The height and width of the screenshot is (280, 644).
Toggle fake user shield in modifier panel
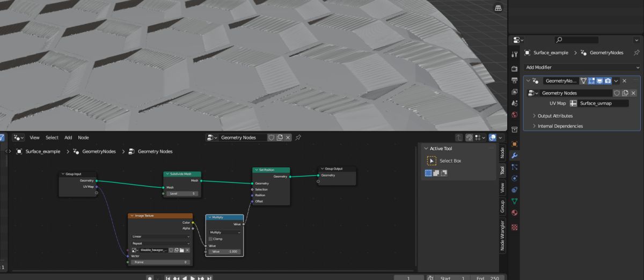(617, 93)
